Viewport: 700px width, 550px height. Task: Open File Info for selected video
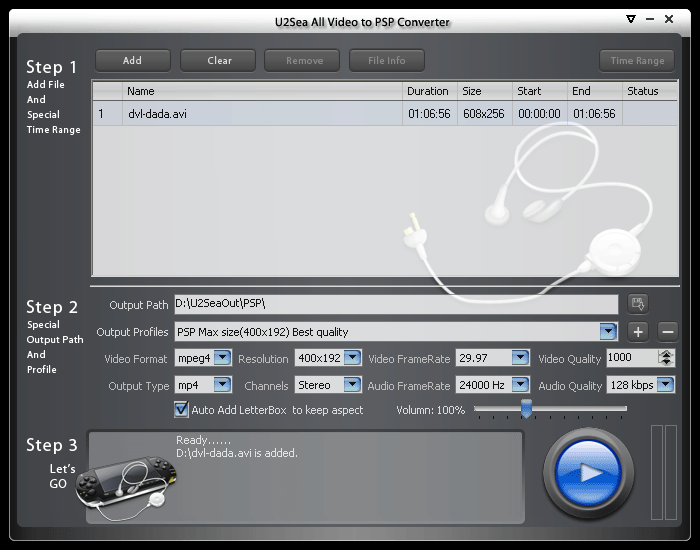[x=387, y=61]
